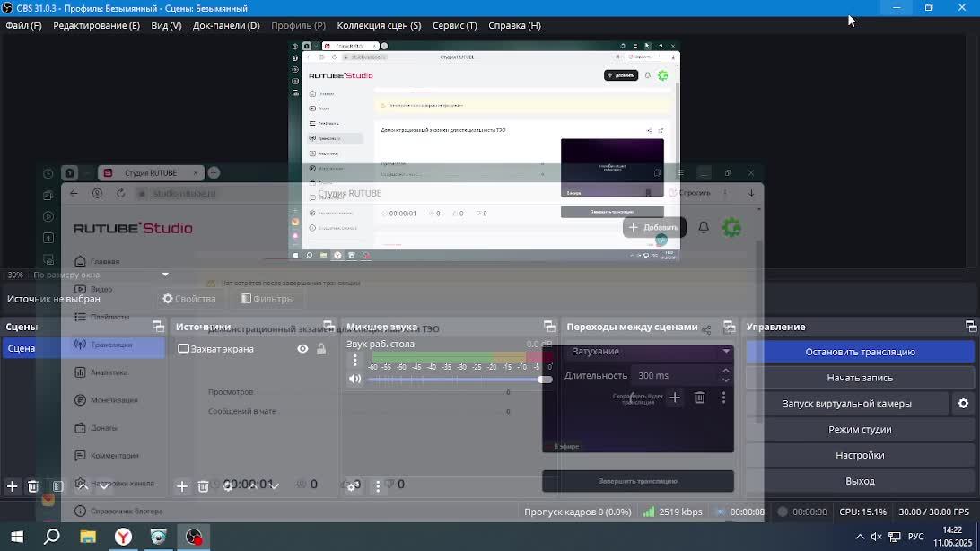Viewport: 980px width, 551px height.
Task: Add a new source with the plus icon
Action: (x=182, y=486)
